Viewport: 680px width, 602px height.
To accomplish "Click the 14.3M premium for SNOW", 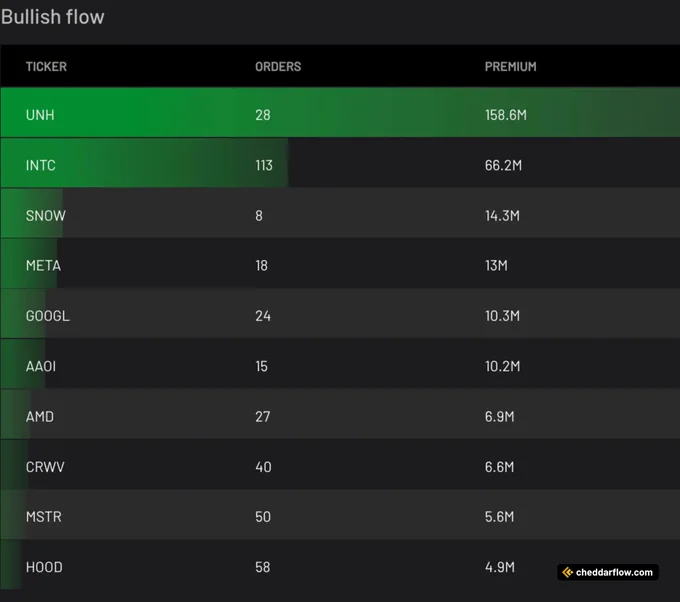I will point(502,216).
